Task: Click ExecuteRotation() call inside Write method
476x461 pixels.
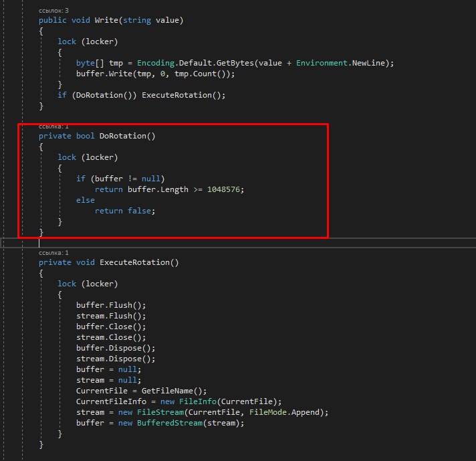Action: pyautogui.click(x=181, y=96)
